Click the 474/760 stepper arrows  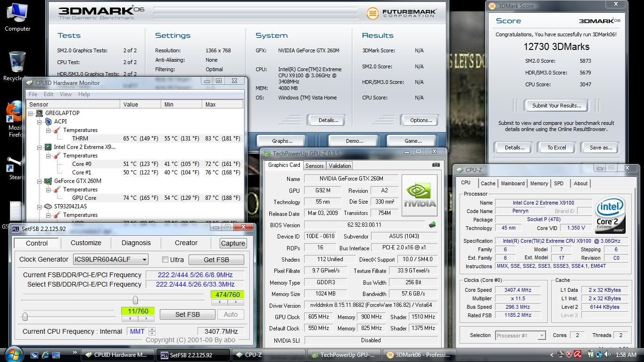[227, 302]
